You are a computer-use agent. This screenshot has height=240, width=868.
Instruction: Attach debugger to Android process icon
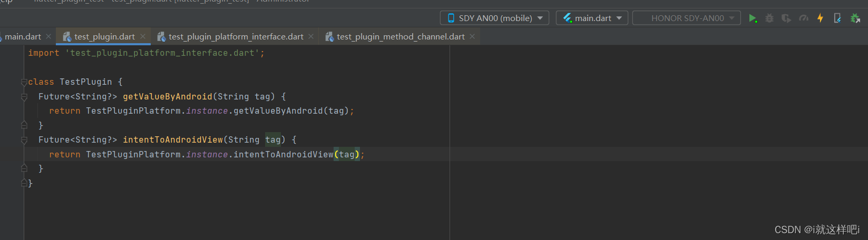click(855, 18)
